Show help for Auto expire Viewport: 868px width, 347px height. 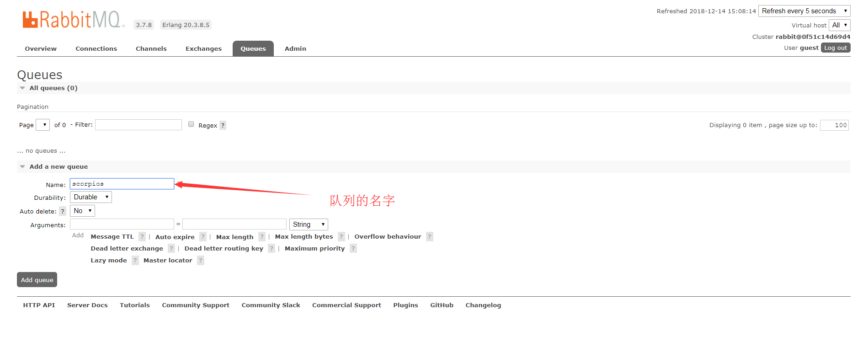203,236
